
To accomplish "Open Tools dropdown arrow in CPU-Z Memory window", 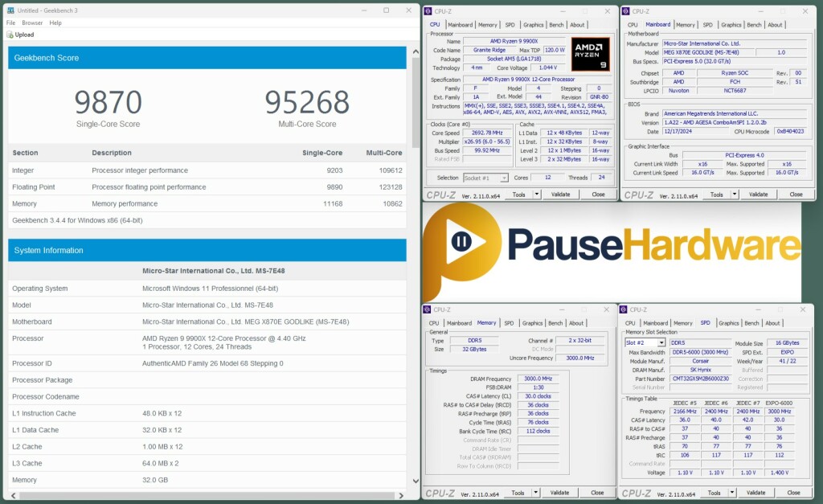I will coord(535,493).
